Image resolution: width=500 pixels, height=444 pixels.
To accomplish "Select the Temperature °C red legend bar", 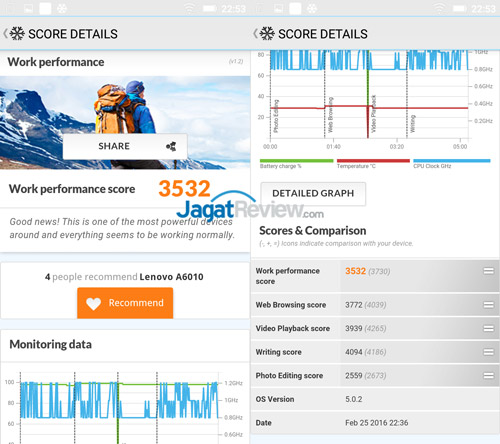I will click(x=373, y=161).
